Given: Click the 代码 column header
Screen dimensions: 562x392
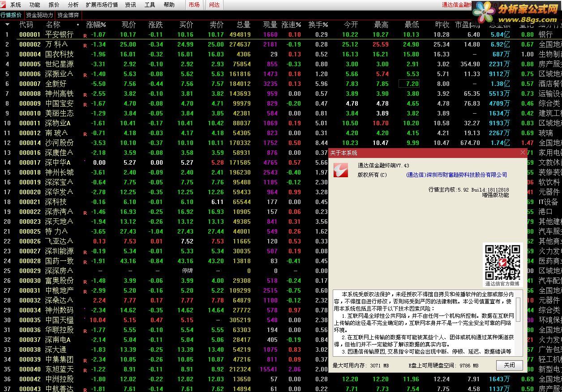Looking at the screenshot, I should (x=26, y=25).
